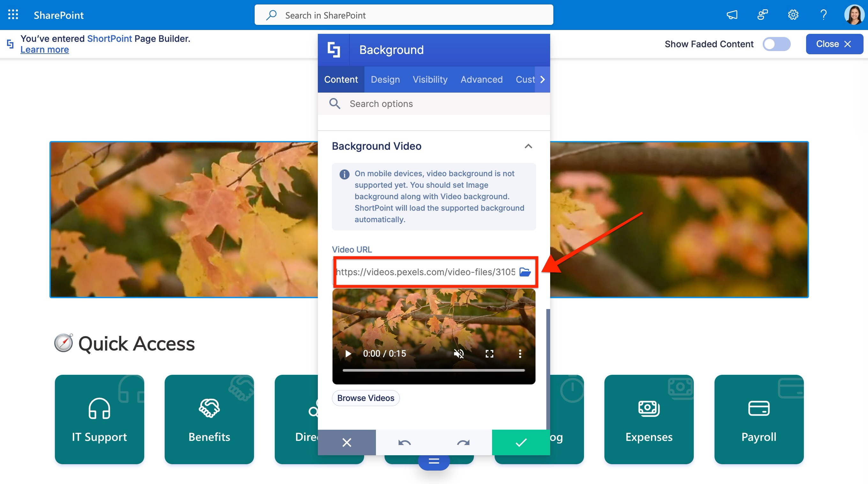Enter fullscreen on the video preview

click(x=490, y=353)
